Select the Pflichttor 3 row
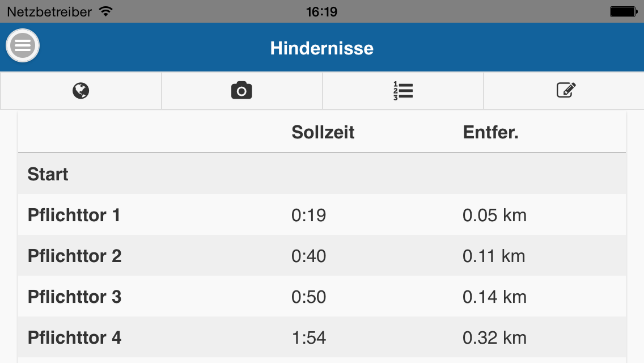This screenshot has height=363, width=644. point(322,297)
